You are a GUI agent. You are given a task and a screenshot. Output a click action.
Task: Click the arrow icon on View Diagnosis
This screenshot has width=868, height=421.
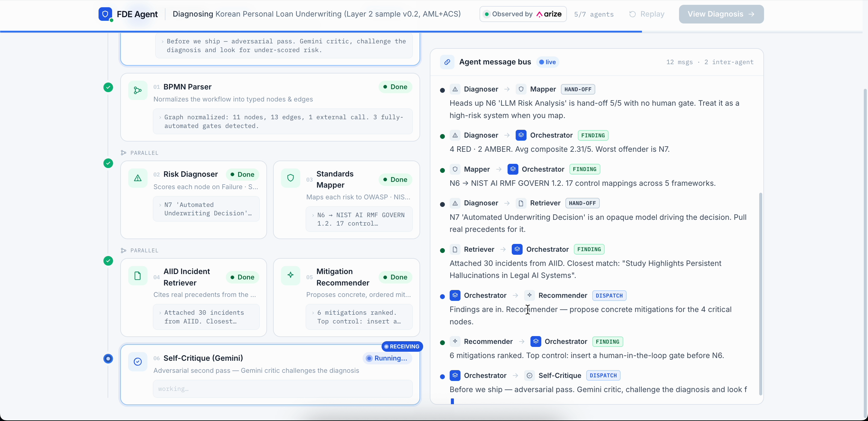[x=751, y=14]
